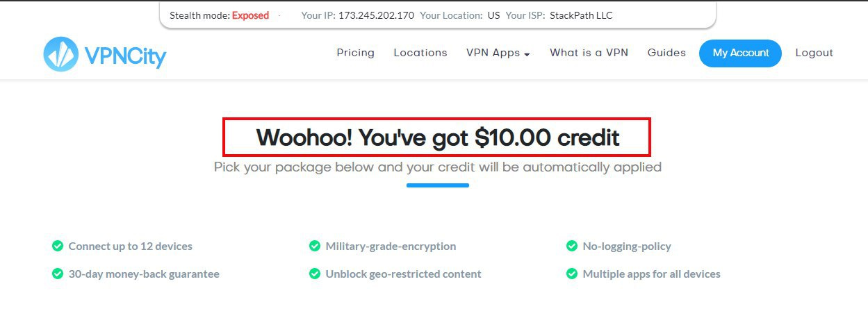868x318 pixels.
Task: Open the What is a VPN page
Action: (589, 53)
